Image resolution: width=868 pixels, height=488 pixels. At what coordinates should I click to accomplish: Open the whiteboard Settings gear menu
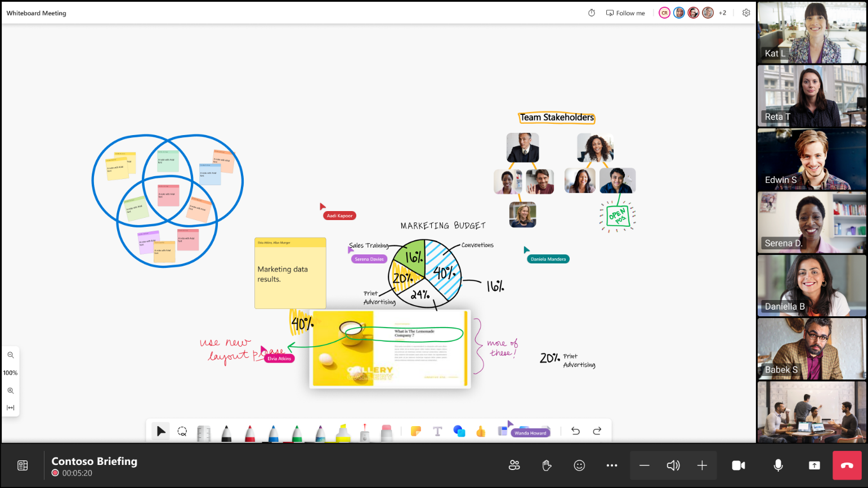tap(746, 12)
